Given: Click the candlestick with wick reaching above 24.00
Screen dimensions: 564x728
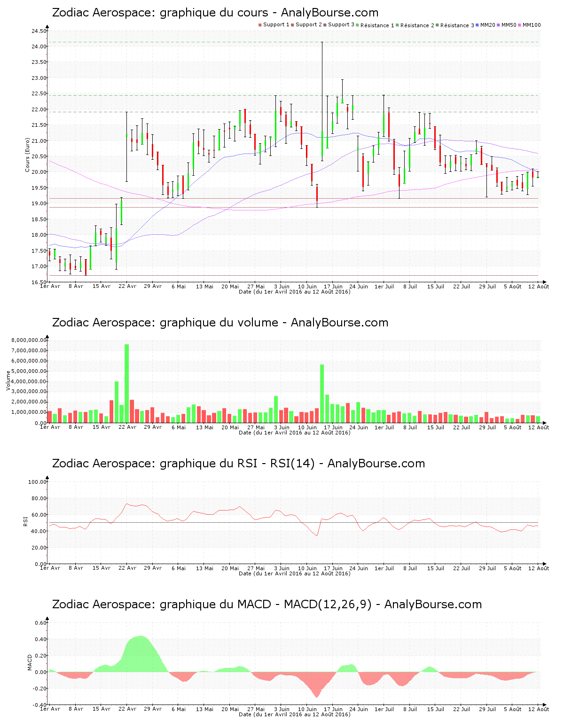Looking at the screenshot, I should tap(322, 101).
